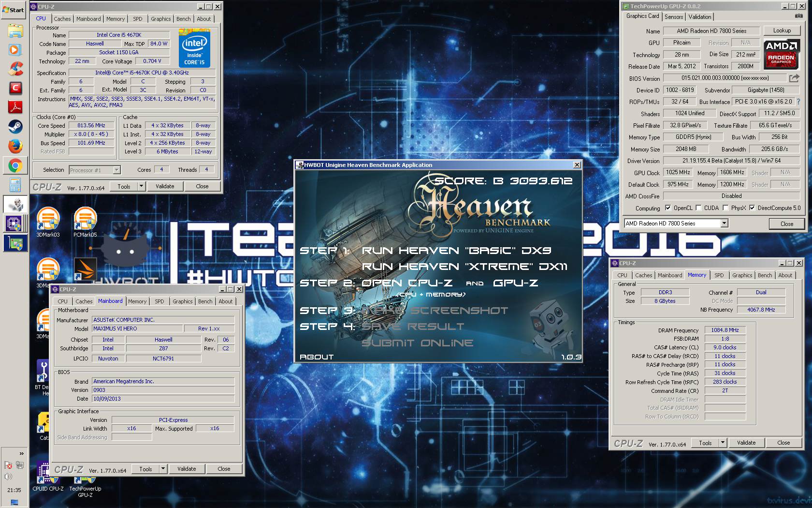
Task: Open CCleaner from the taskbar
Action: [x=15, y=69]
